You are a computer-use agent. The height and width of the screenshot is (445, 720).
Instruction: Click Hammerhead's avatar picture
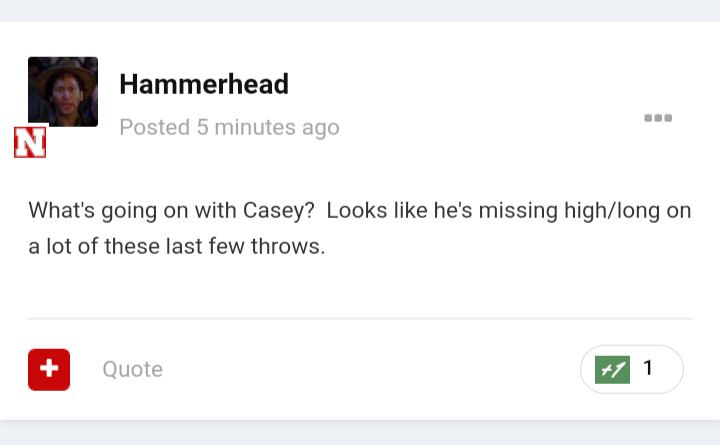[x=63, y=92]
